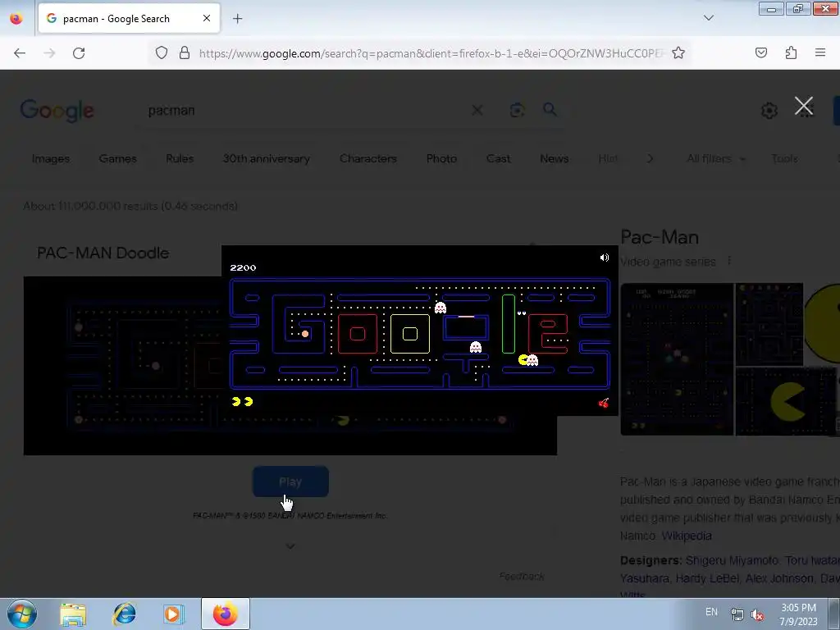840x630 pixels.
Task: Open the All filters dropdown
Action: 715,158
